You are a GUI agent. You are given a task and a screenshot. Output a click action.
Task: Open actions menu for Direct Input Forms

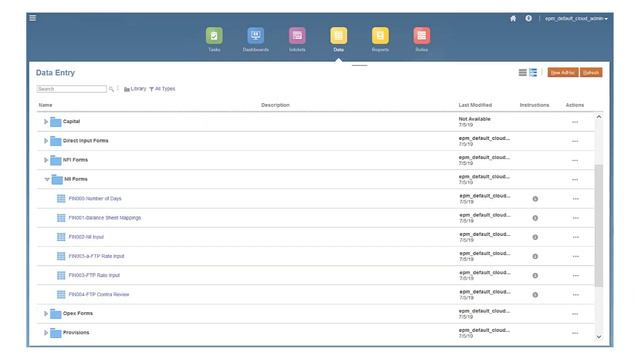click(575, 141)
